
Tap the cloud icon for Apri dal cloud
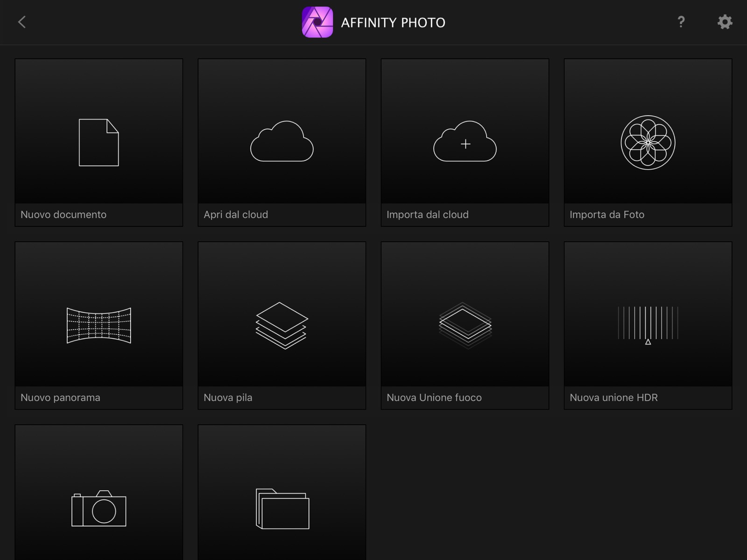click(x=282, y=141)
